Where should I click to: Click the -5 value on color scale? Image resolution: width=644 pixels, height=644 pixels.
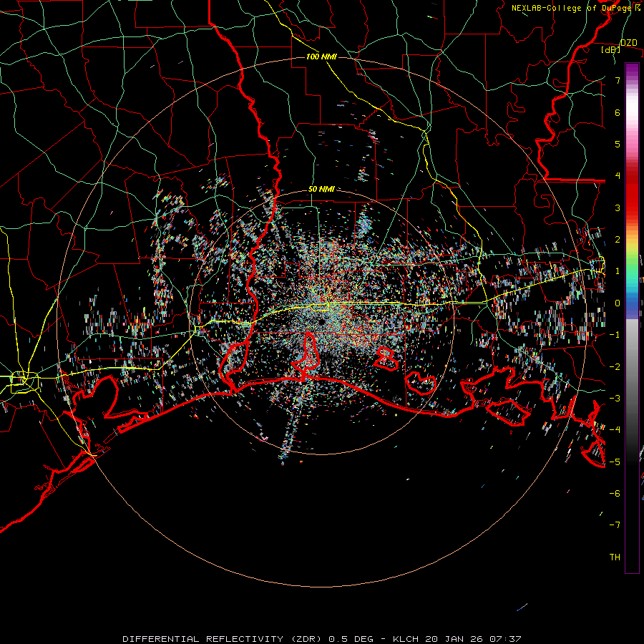coord(615,462)
